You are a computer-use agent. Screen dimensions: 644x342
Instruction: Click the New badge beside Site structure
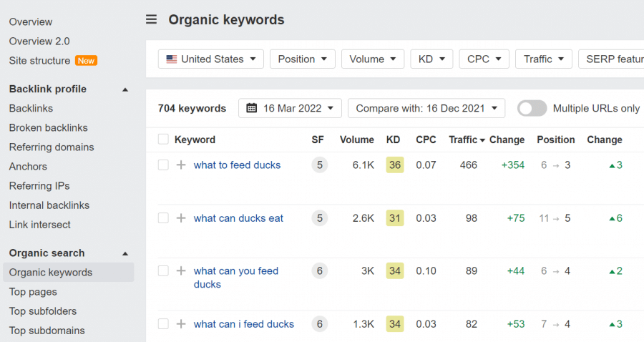click(x=86, y=61)
